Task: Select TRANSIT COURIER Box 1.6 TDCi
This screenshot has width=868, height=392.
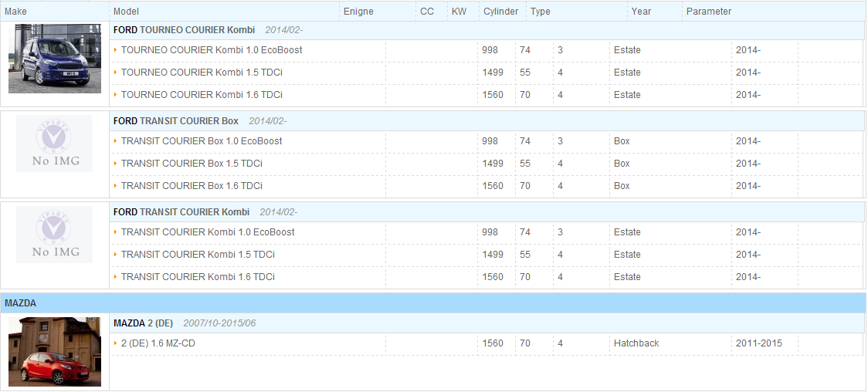Action: coord(192,186)
